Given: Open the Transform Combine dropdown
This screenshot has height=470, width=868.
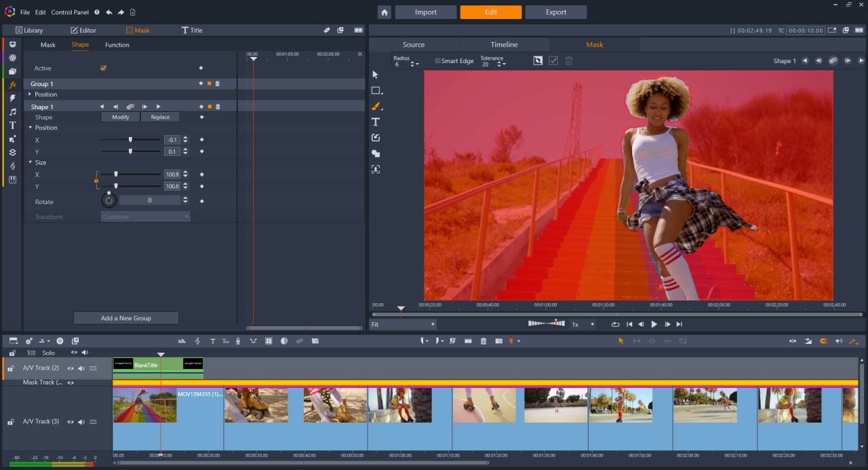Looking at the screenshot, I should [145, 216].
